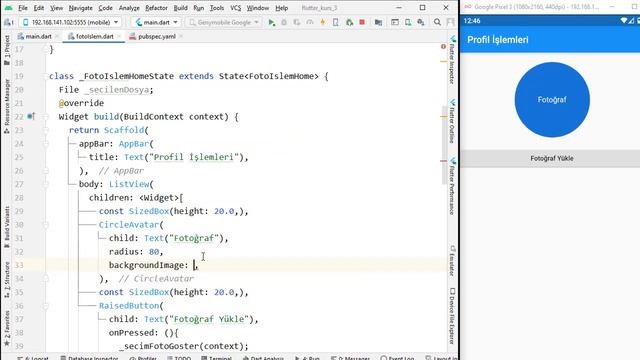Collapse the AppBar fold on line 24
The width and height of the screenshot is (640, 360).
(45, 144)
